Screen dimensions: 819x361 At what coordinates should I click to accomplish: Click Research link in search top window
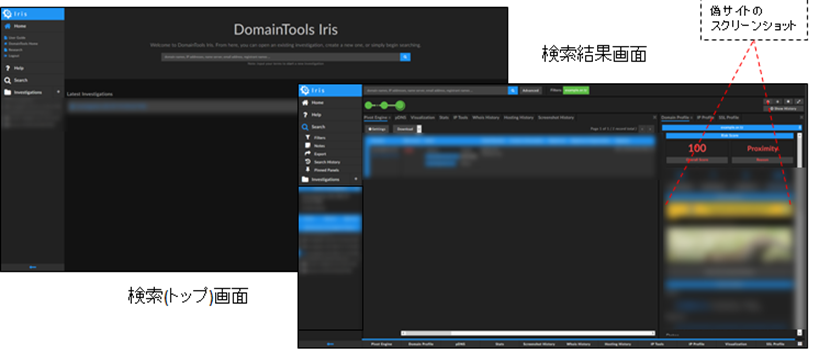pos(15,49)
